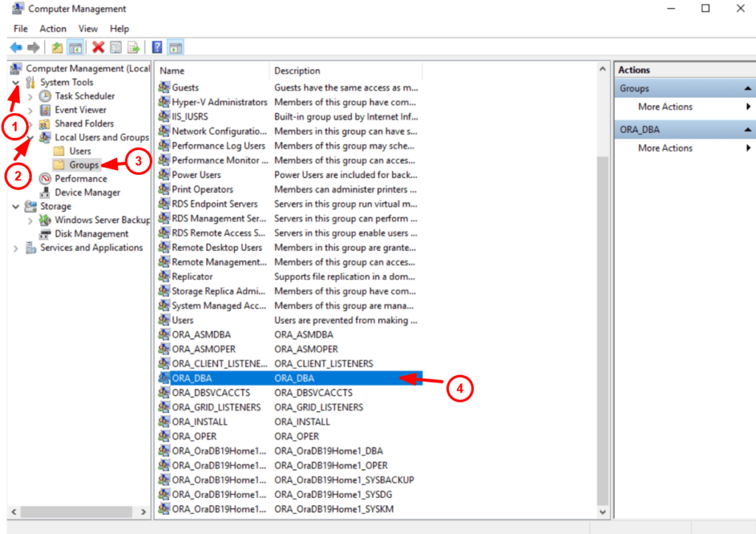Click the Computer Management root icon

16,69
